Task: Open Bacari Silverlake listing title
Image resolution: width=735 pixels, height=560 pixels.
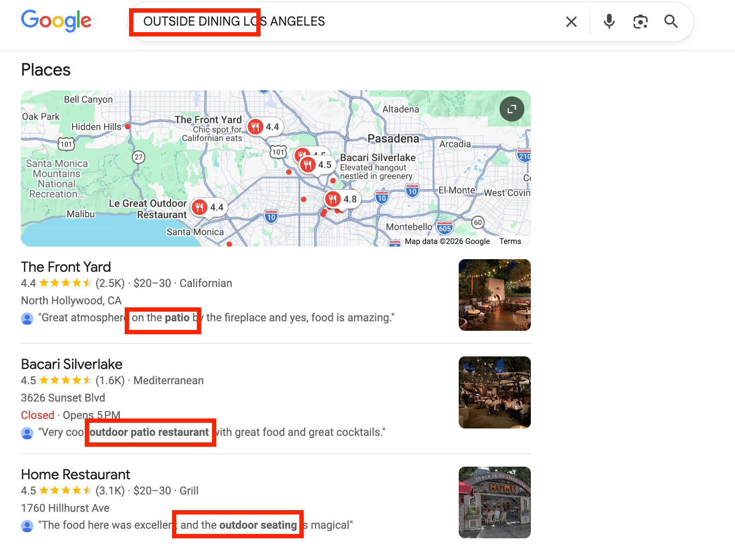Action: point(72,364)
